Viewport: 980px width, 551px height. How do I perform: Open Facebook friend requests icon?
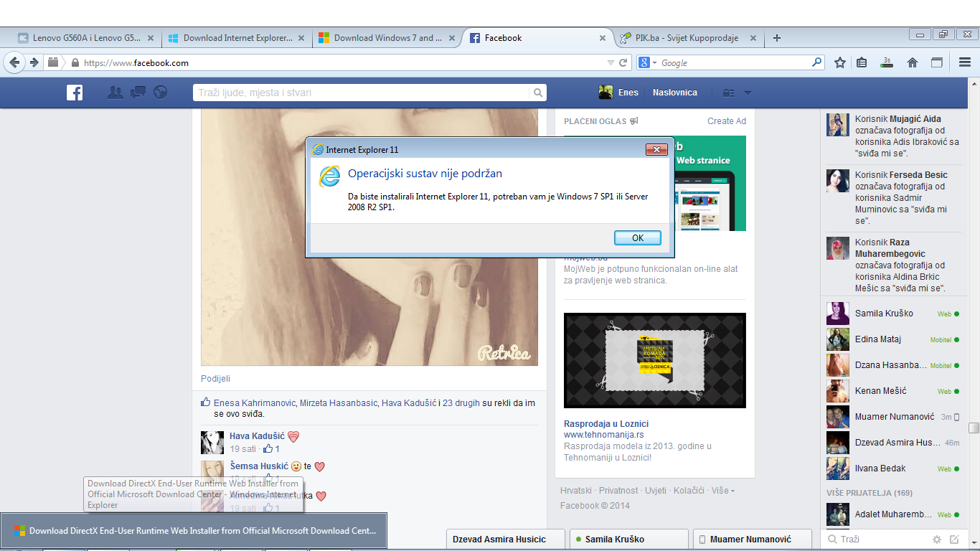115,93
